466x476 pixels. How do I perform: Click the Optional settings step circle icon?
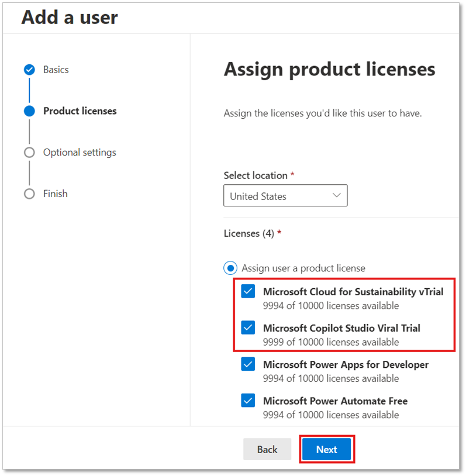tap(29, 153)
